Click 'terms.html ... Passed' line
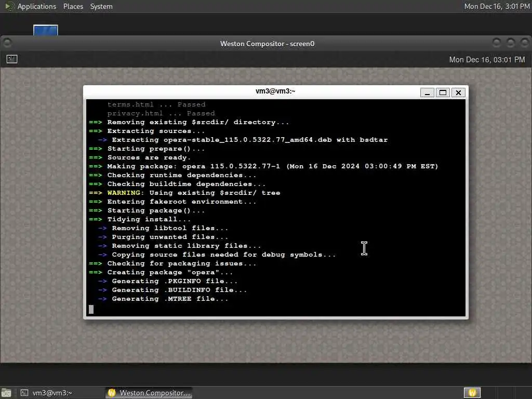Screen dimensions: 532x399 (156, 104)
